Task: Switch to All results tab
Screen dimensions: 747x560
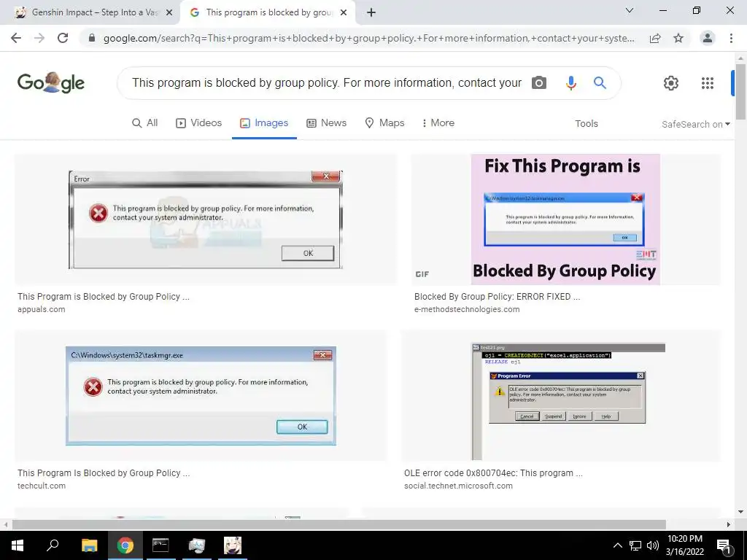Action: 145,122
